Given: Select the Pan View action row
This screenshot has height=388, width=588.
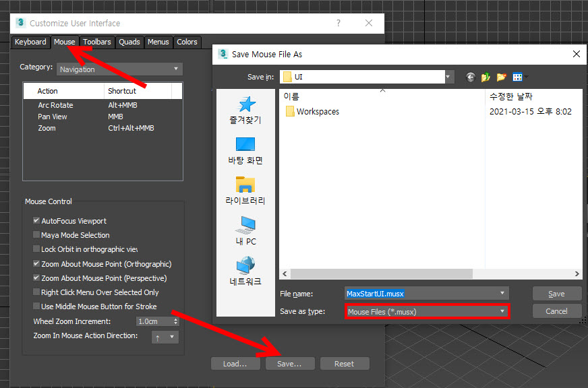Looking at the screenshot, I should point(102,117).
